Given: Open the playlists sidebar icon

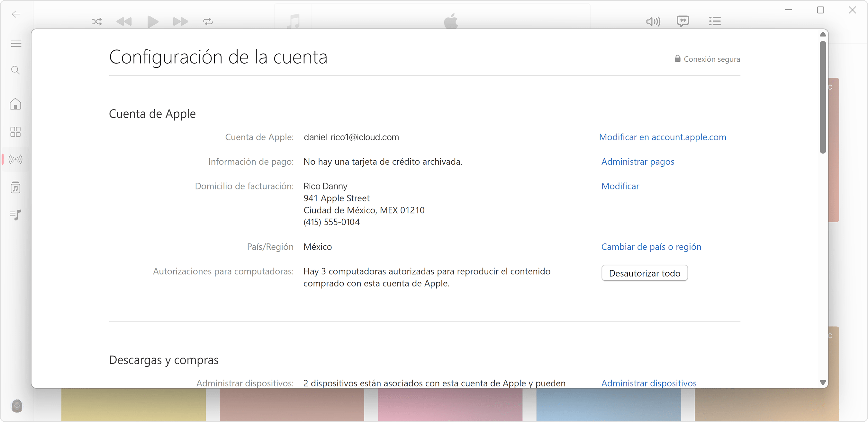Looking at the screenshot, I should coord(15,215).
